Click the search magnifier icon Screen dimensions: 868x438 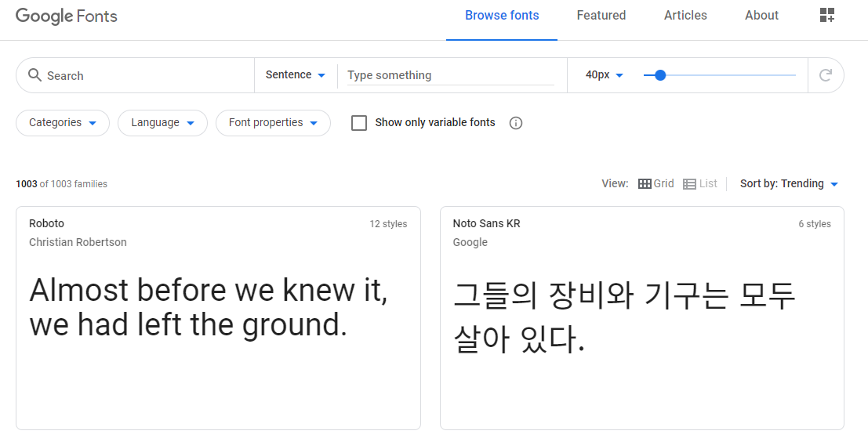(35, 75)
